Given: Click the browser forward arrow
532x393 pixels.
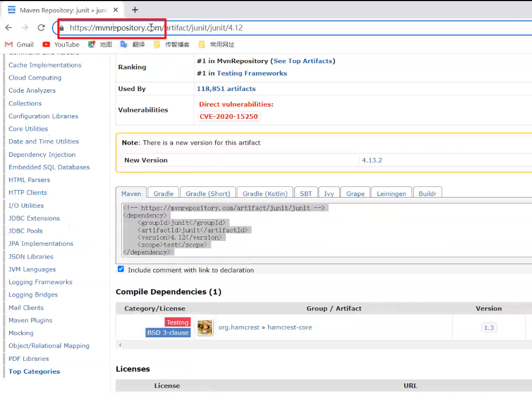Looking at the screenshot, I should (25, 28).
